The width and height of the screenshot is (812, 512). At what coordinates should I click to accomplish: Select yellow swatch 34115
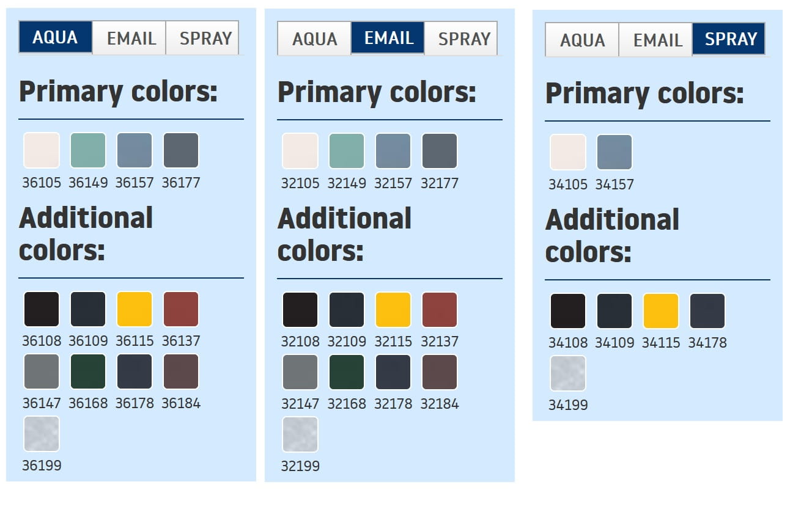coord(661,311)
